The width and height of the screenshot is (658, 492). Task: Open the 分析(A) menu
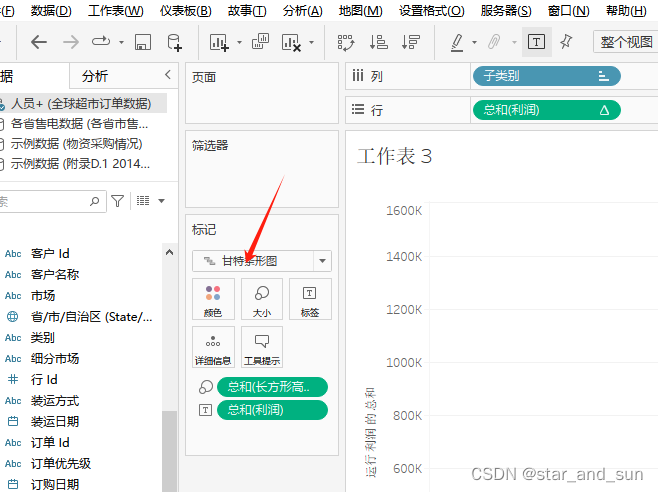303,10
